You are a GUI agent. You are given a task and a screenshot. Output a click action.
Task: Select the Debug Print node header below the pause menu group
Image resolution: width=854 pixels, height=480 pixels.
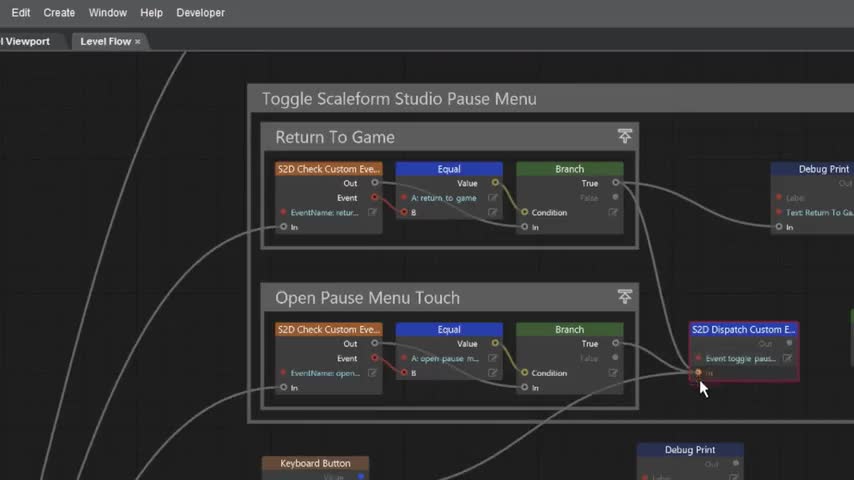(690, 449)
